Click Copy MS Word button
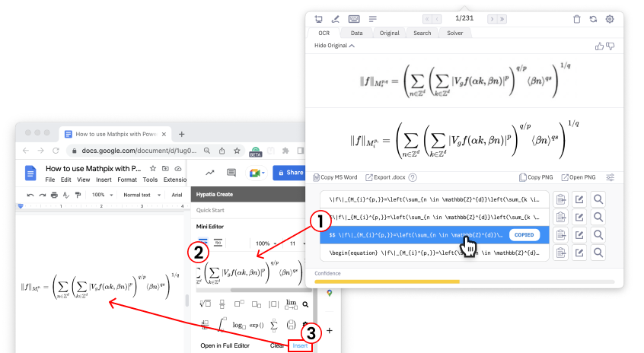Viewport: 644px width, 353px height. pyautogui.click(x=335, y=177)
